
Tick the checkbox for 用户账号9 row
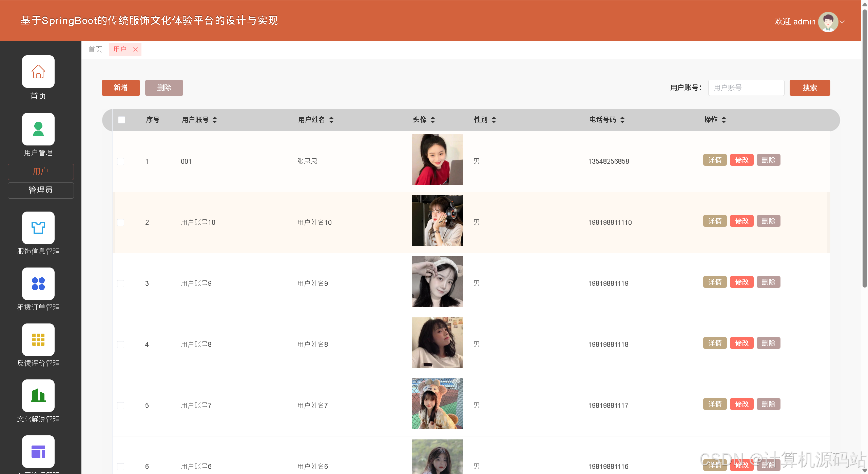pos(120,283)
